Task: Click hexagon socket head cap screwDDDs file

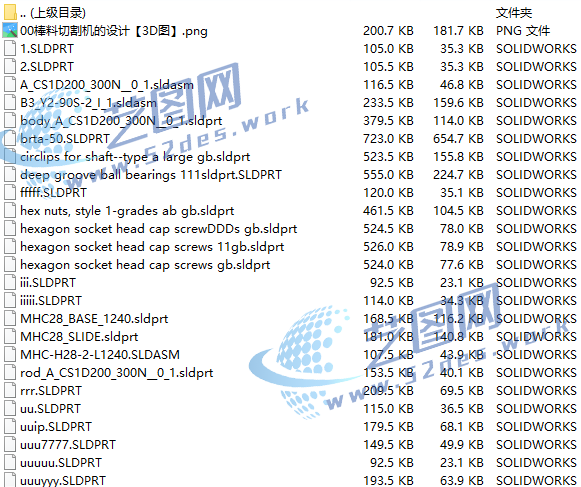Action: (159, 229)
